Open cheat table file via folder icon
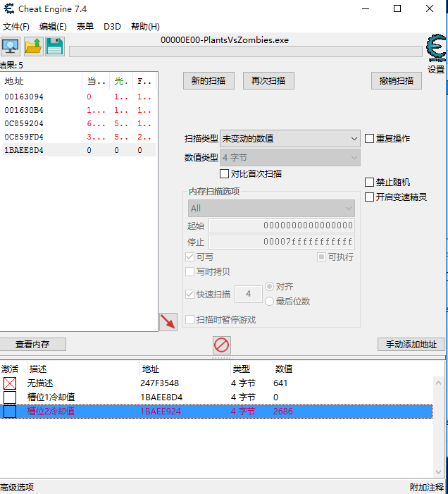 (x=33, y=47)
